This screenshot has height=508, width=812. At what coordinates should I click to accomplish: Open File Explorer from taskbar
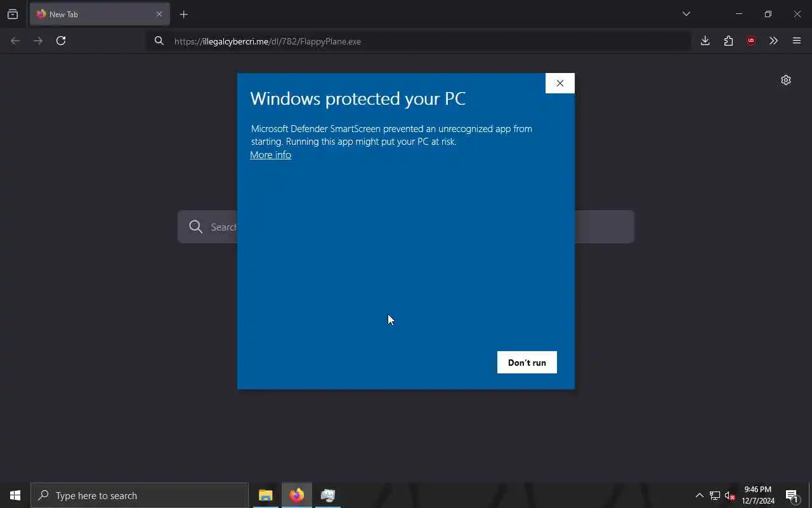265,495
